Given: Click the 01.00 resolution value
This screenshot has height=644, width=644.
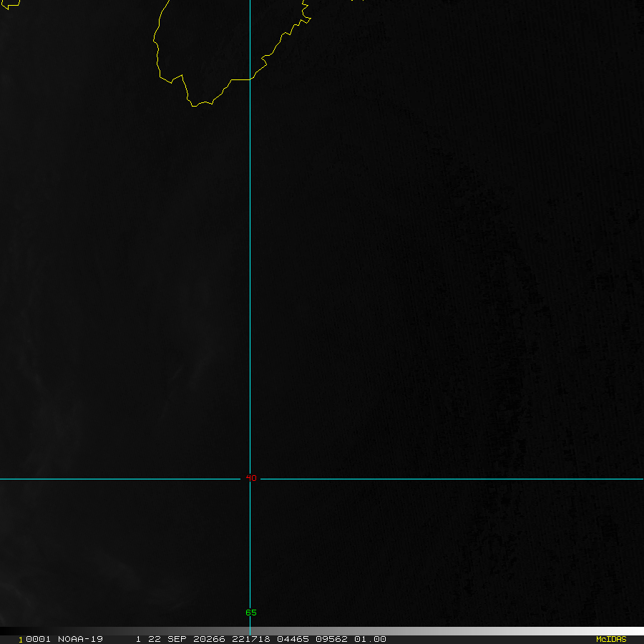Looking at the screenshot, I should 370,639.
